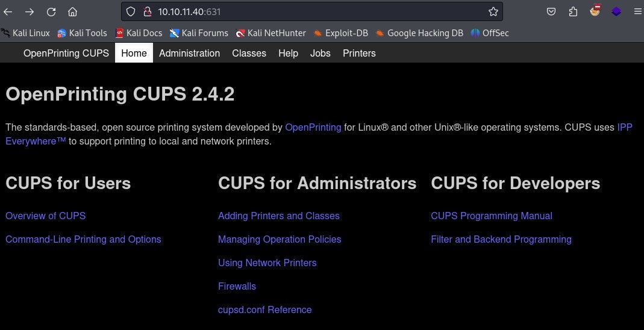This screenshot has height=330, width=644.
Task: Open the extensions puzzle icon
Action: pyautogui.click(x=574, y=11)
